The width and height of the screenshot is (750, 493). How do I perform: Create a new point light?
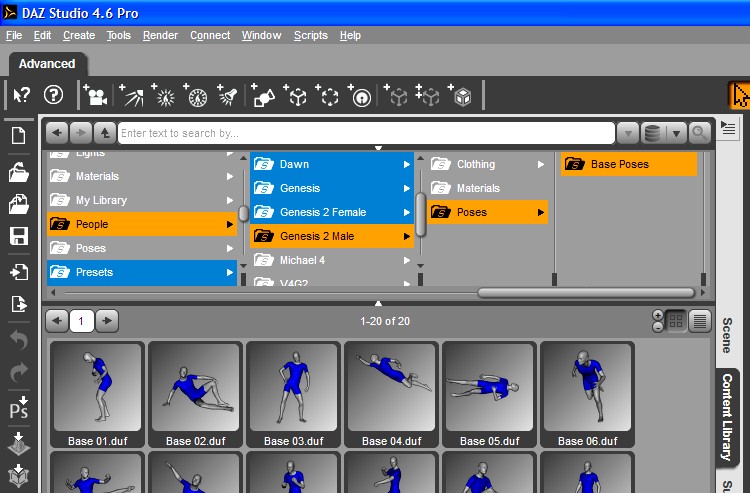164,95
